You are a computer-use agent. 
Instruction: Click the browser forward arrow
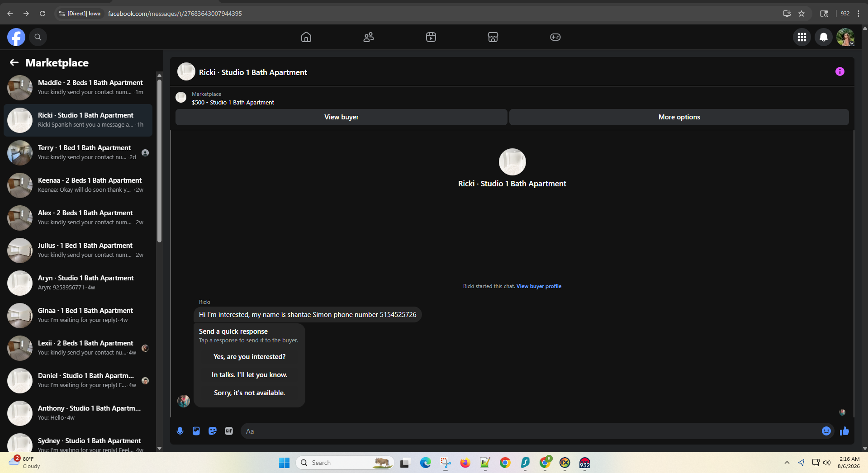(26, 14)
